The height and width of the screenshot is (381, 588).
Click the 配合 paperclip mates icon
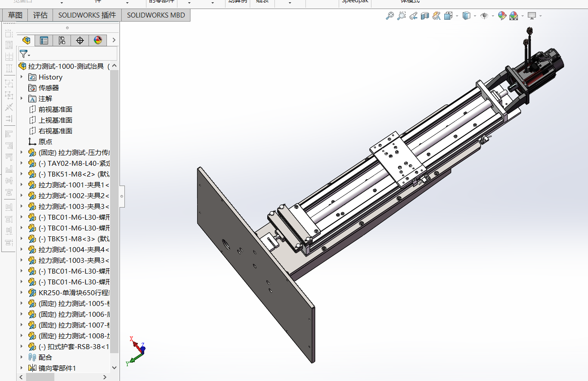click(x=32, y=358)
